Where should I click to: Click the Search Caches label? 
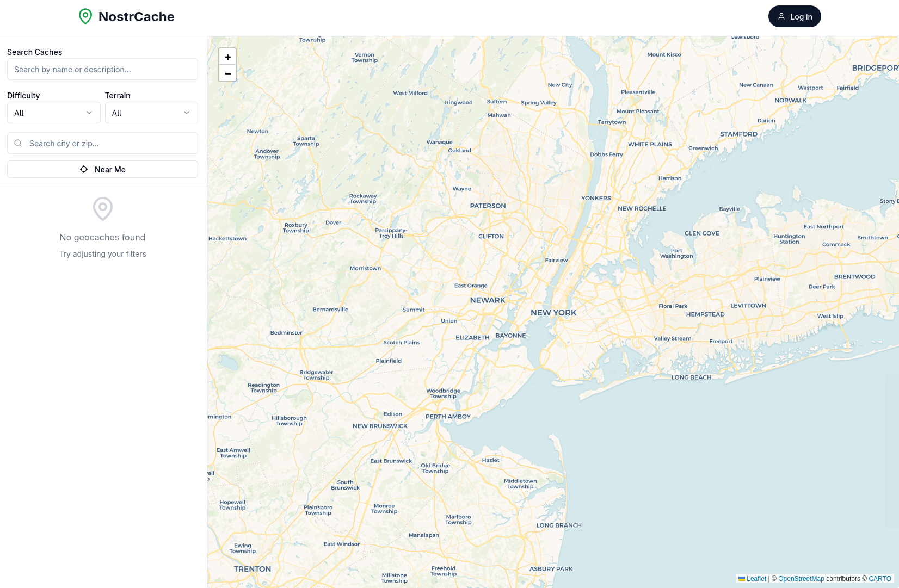point(34,52)
